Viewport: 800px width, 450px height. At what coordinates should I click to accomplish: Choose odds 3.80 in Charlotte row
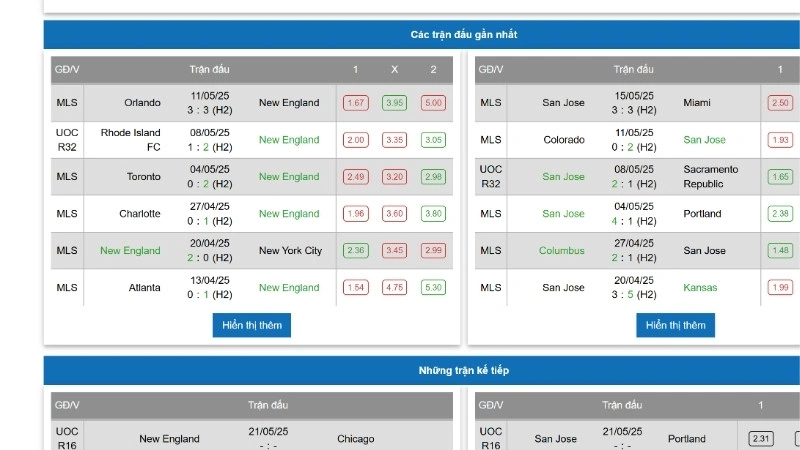tap(433, 213)
